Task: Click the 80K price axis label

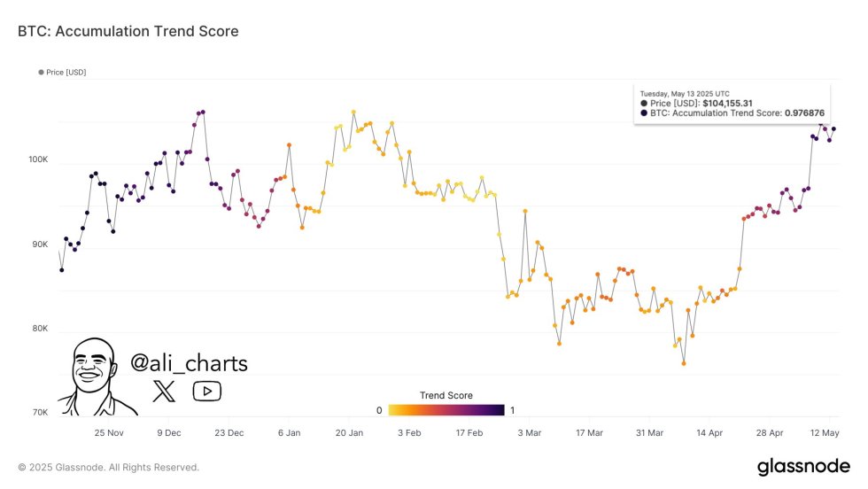Action: click(41, 329)
